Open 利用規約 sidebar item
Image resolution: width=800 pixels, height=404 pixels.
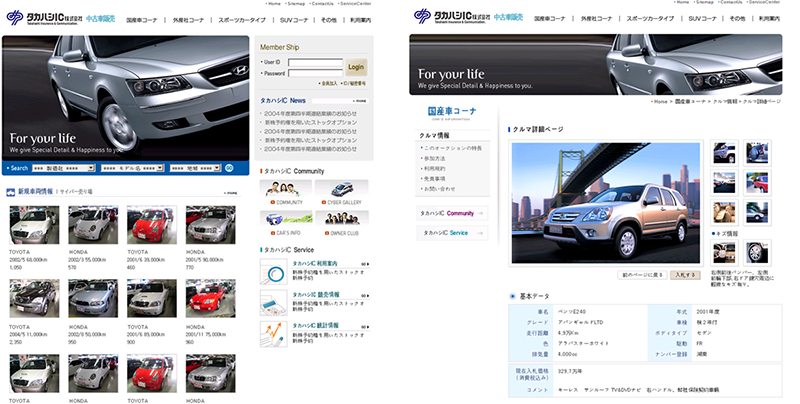[x=434, y=168]
